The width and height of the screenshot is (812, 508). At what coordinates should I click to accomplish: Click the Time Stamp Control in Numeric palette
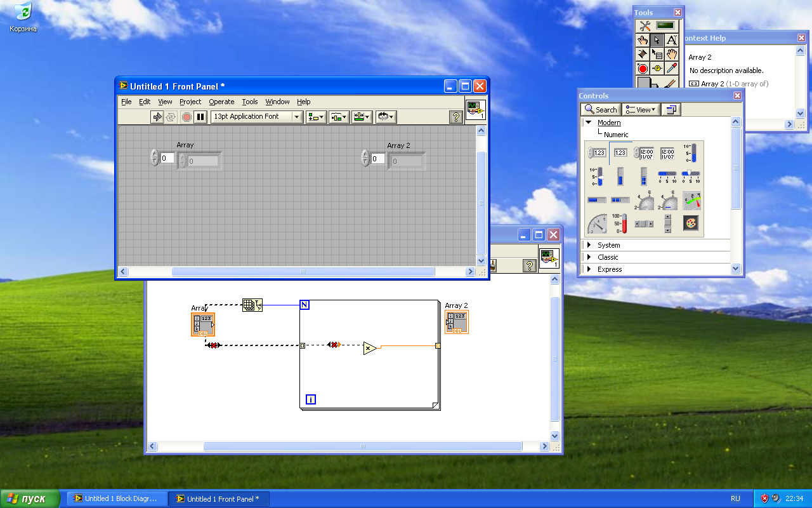pyautogui.click(x=644, y=152)
